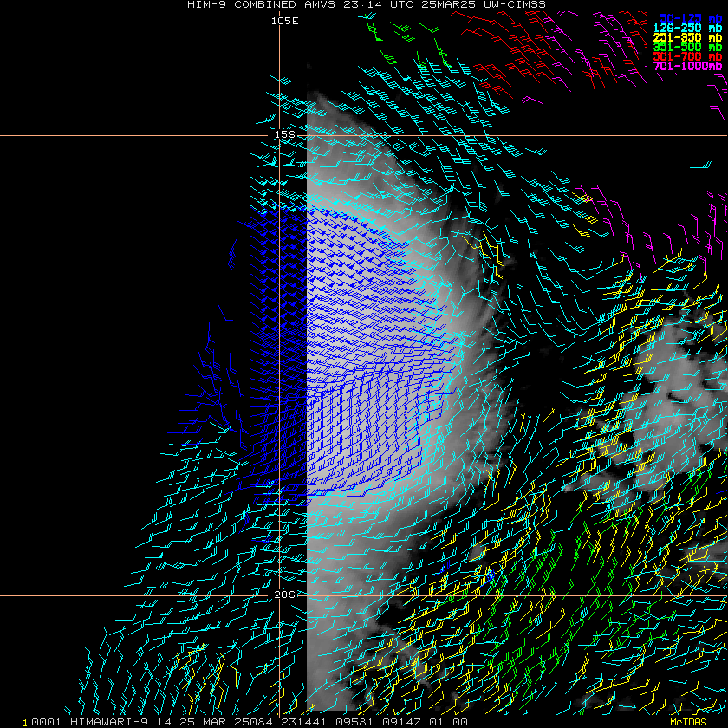Click HIMAWARI-9 in the bottom status line
This screenshot has width=728, height=728.
[x=88, y=722]
